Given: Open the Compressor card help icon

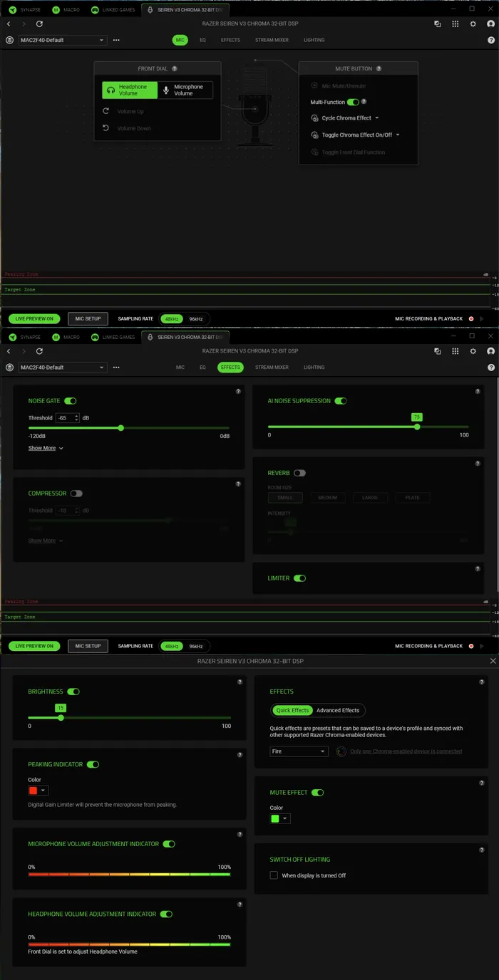Looking at the screenshot, I should (238, 484).
